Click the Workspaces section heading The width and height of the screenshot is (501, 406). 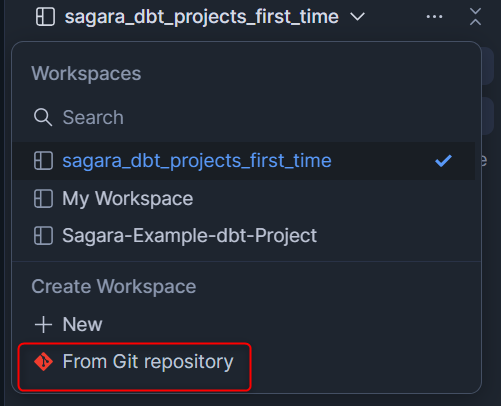pos(86,73)
